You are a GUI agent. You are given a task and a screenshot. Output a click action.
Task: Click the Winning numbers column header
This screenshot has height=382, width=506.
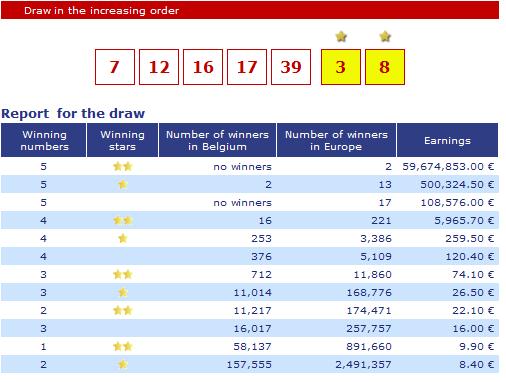[44, 140]
